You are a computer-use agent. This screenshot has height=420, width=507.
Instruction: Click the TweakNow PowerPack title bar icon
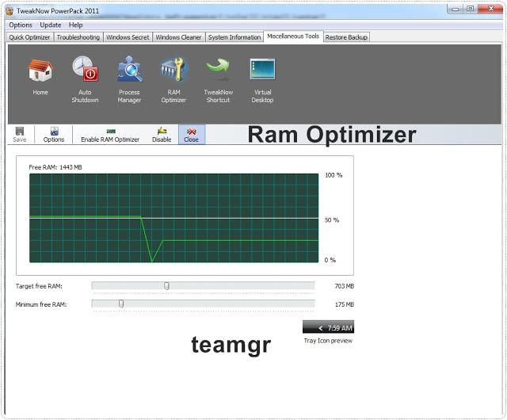(10, 11)
